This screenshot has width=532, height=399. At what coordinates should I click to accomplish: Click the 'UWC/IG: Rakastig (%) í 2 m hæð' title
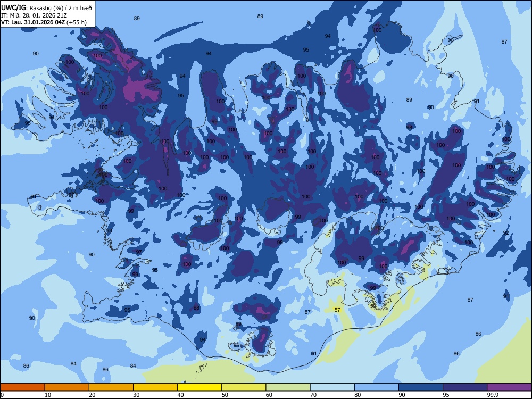pos(46,7)
